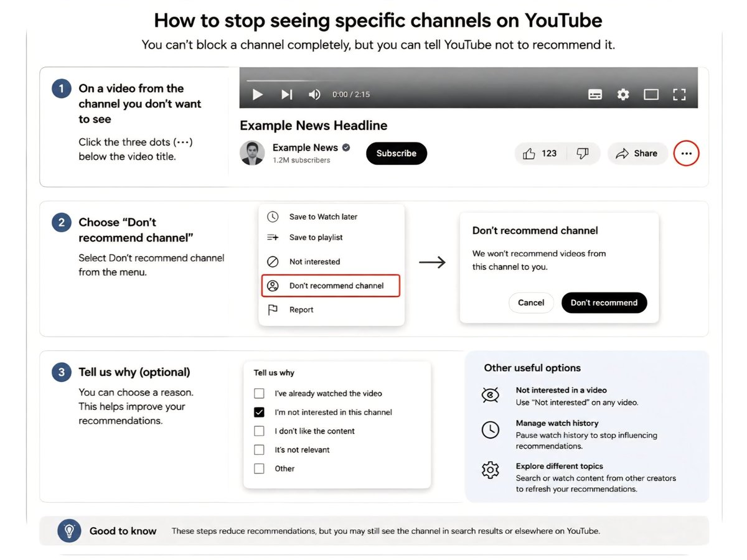Click Manage watch history heading
The height and width of the screenshot is (560, 747).
[x=557, y=423]
